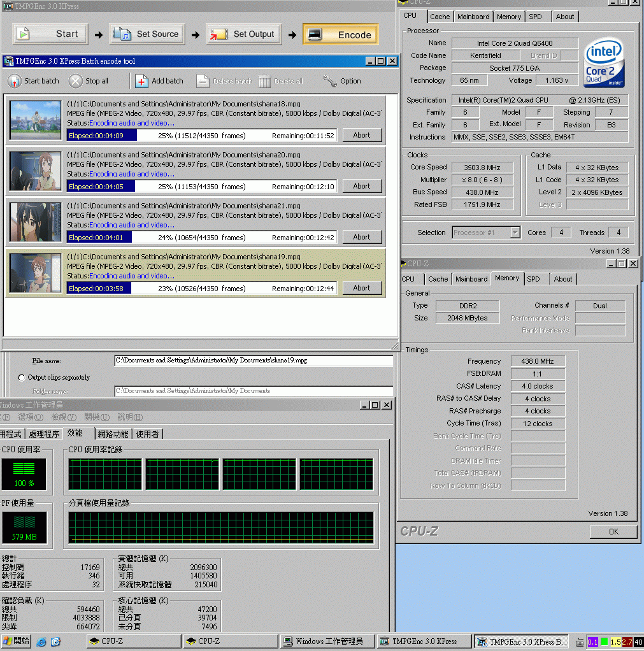
Task: Open 選項(O) menu in Task Manager
Action: pos(31,417)
